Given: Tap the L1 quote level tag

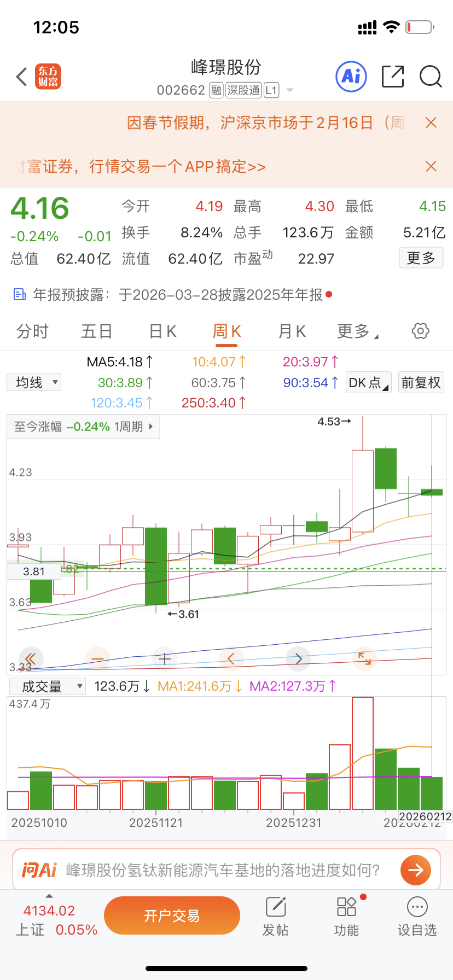Looking at the screenshot, I should 271,90.
